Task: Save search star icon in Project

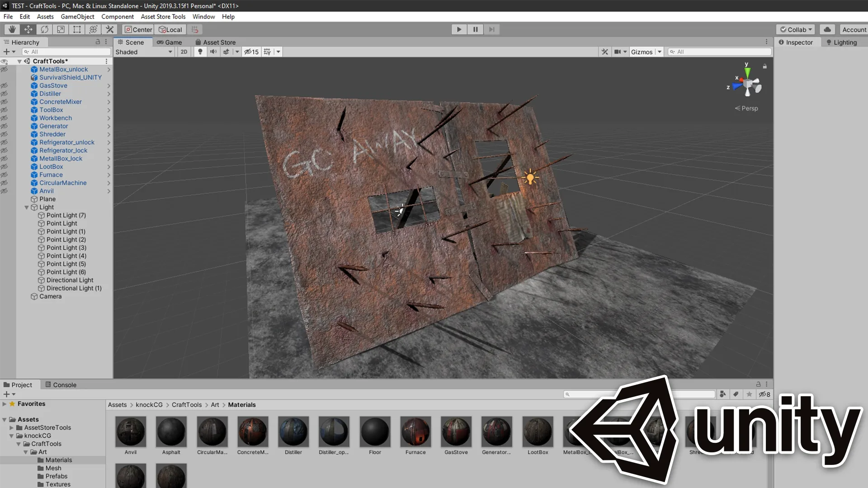Action: coord(749,394)
